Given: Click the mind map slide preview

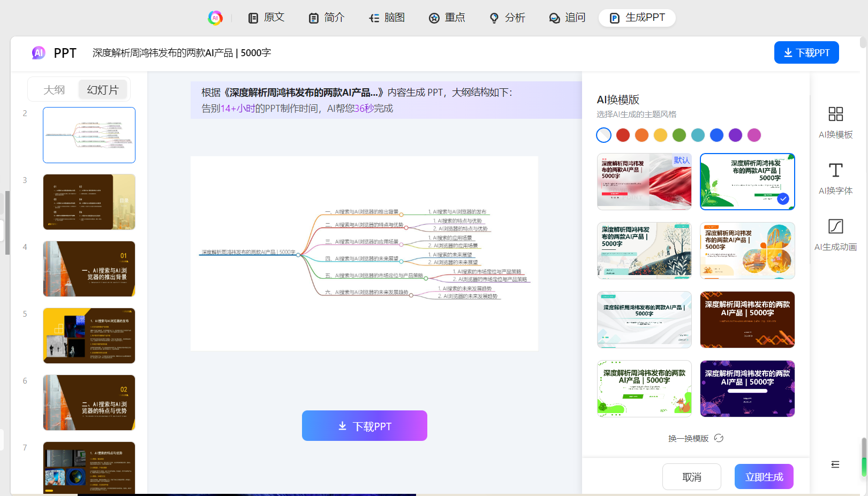Looking at the screenshot, I should click(x=364, y=254).
